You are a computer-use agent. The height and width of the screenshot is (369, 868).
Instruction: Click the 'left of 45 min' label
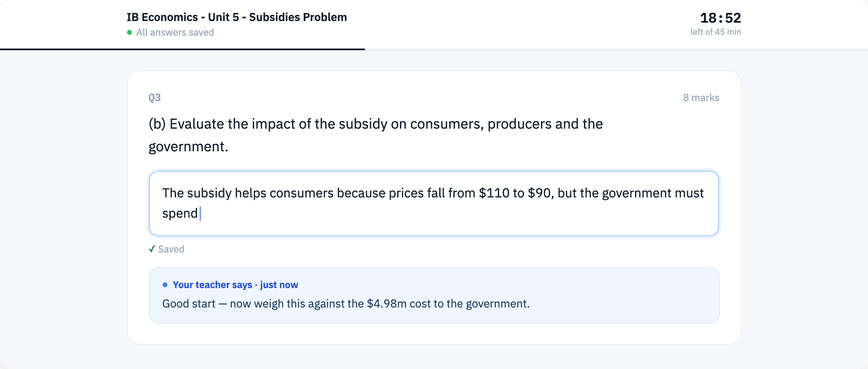click(716, 32)
